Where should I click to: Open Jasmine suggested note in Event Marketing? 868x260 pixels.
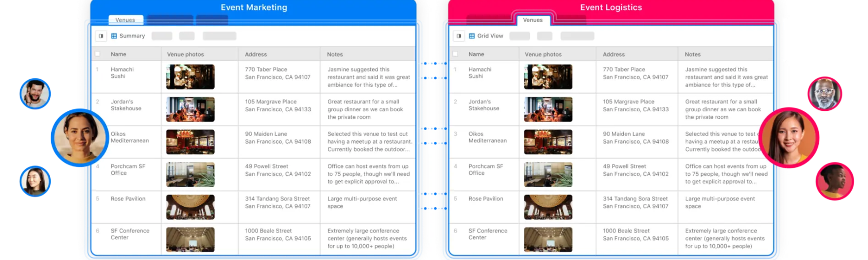coord(369,77)
